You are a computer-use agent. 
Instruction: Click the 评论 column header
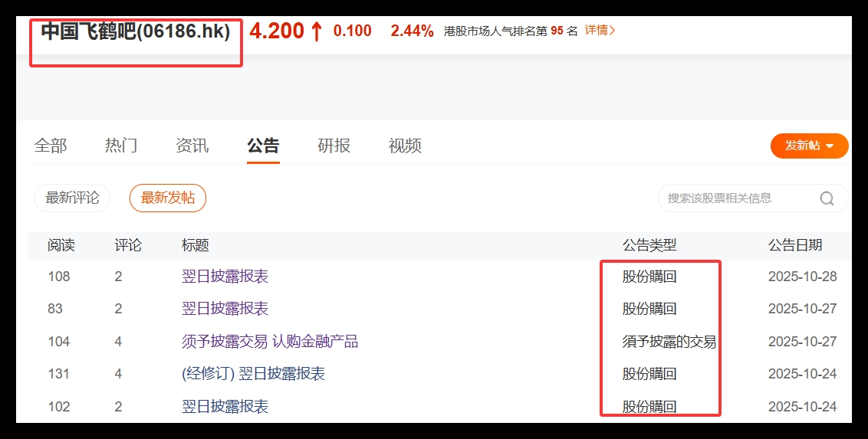coord(128,245)
